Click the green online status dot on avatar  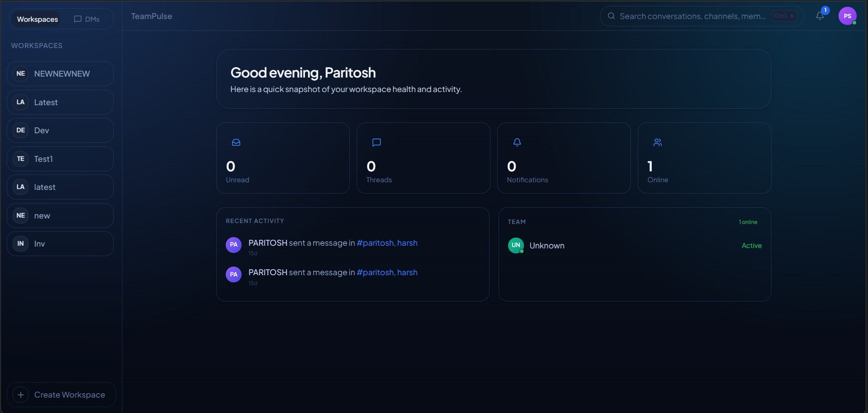tap(522, 251)
